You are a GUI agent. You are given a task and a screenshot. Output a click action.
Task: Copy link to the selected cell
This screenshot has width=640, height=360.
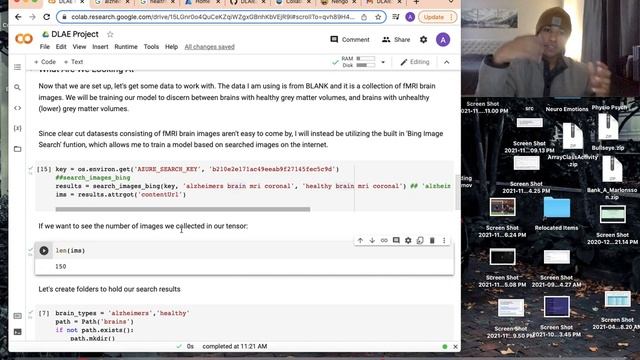coord(384,240)
